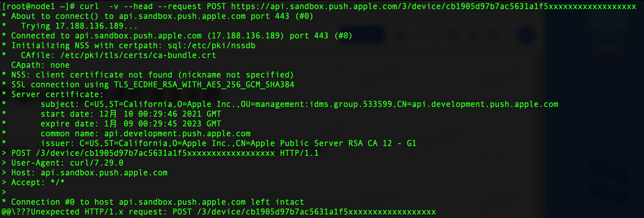The width and height of the screenshot is (644, 218).
Task: Click the [root@node1 ~]# shell prompt
Action: coord(38,7)
